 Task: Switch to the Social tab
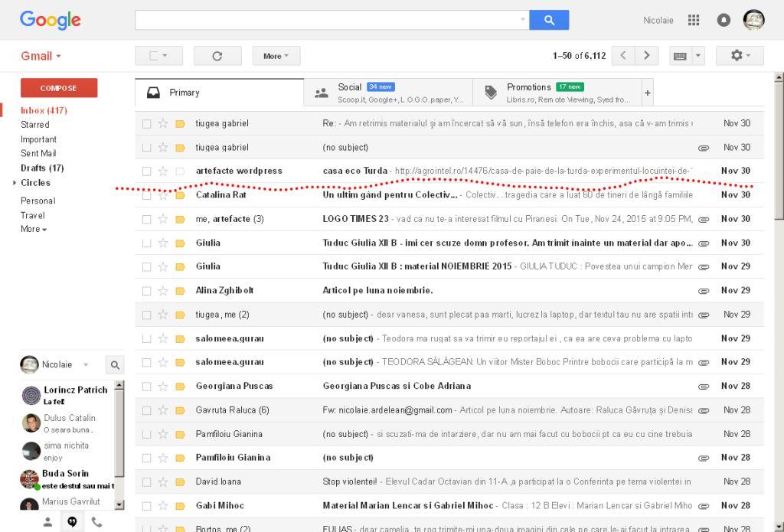click(387, 93)
